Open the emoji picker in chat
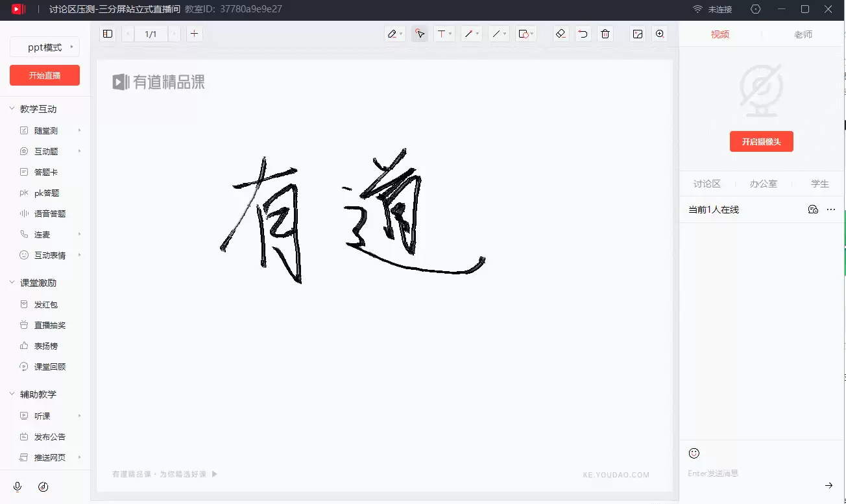Viewport: 846px width, 504px height. [x=694, y=453]
